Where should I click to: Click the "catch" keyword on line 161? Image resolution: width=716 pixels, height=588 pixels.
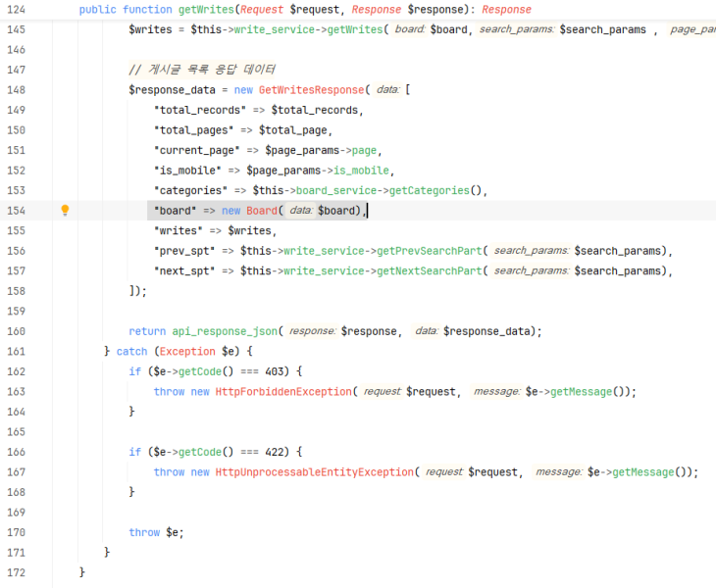pyautogui.click(x=131, y=352)
